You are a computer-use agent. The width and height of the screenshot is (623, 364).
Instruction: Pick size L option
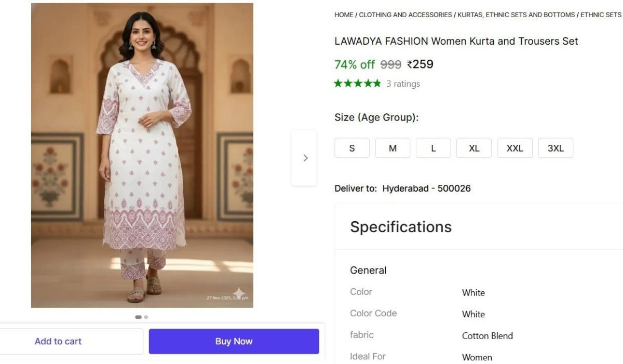tap(433, 148)
